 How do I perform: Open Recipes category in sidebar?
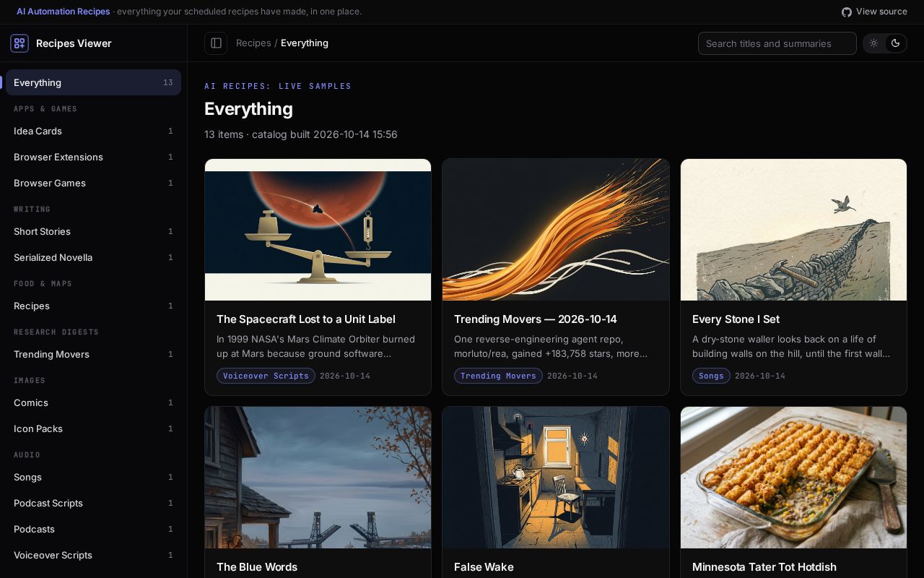point(93,306)
